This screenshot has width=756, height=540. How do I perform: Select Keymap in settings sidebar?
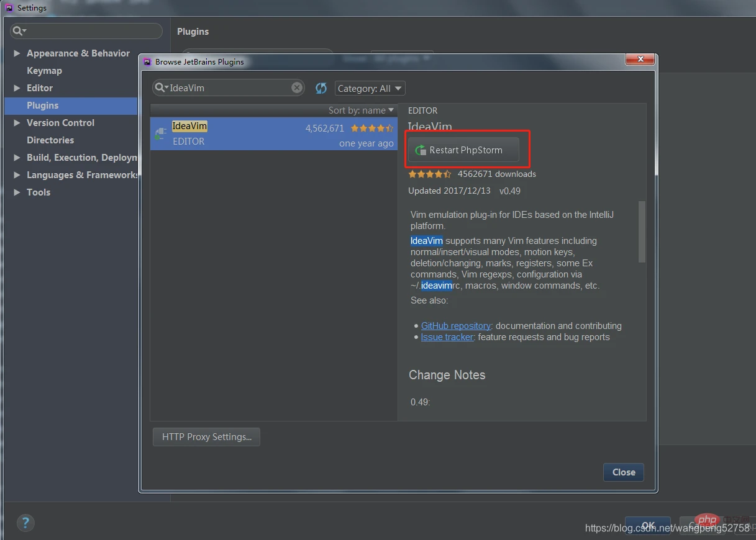coord(44,71)
